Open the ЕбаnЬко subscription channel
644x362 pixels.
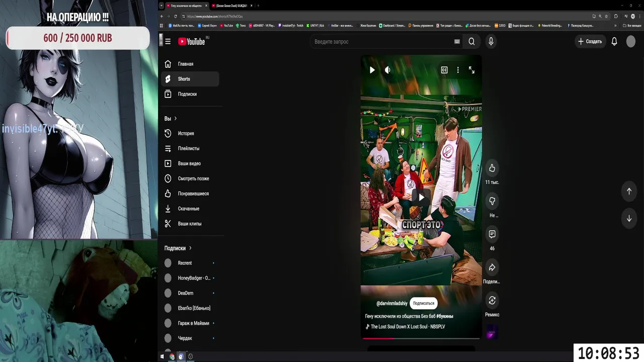click(190, 308)
